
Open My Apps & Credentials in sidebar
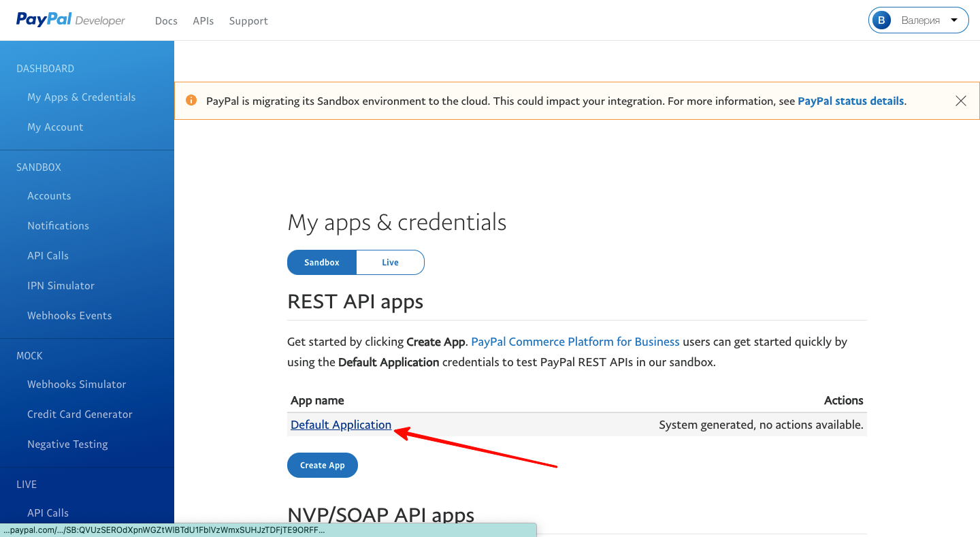click(82, 97)
